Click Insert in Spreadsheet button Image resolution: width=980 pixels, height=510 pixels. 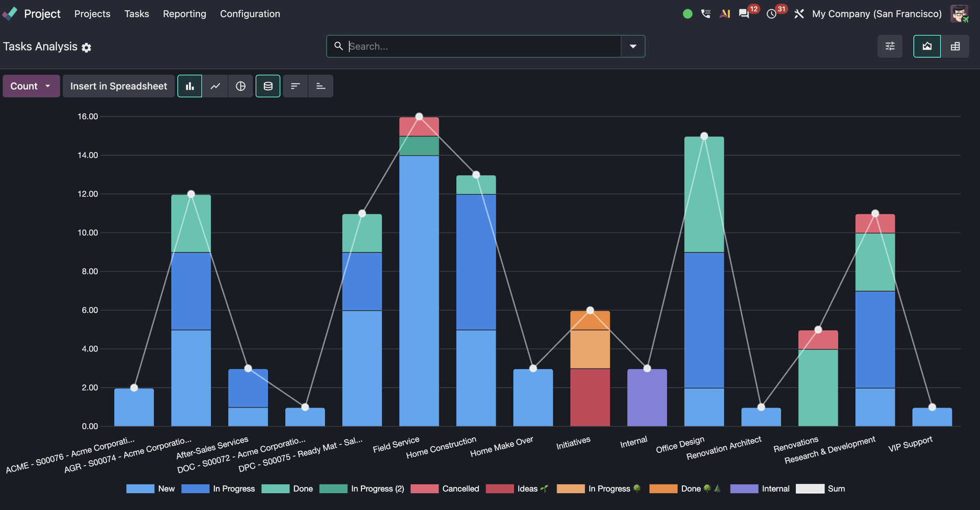tap(118, 86)
